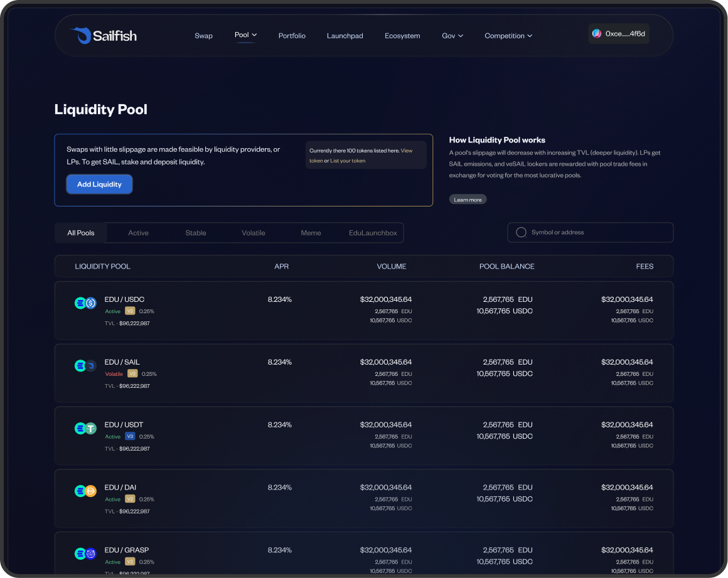This screenshot has height=578, width=728.
Task: Go to the Launchpad menu item
Action: (345, 36)
